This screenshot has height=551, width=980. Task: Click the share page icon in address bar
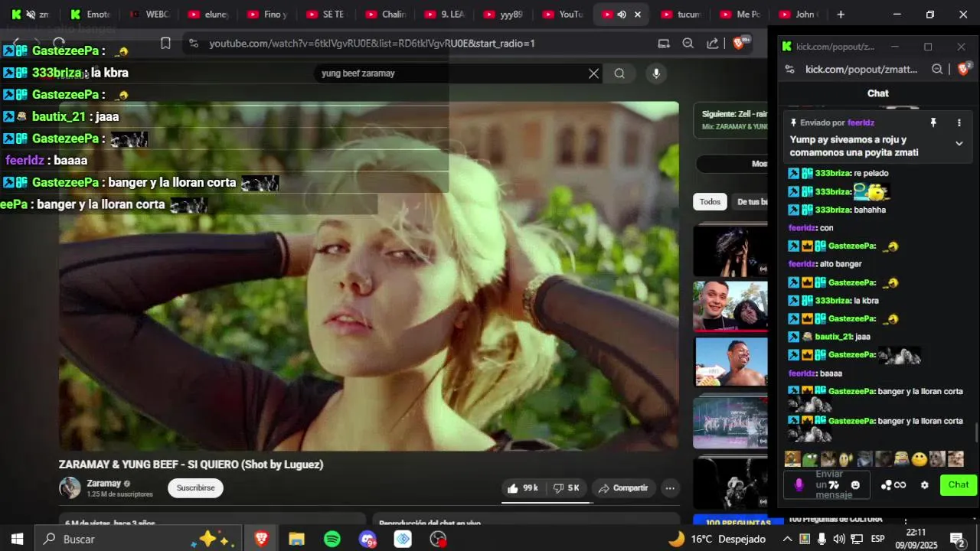point(713,44)
